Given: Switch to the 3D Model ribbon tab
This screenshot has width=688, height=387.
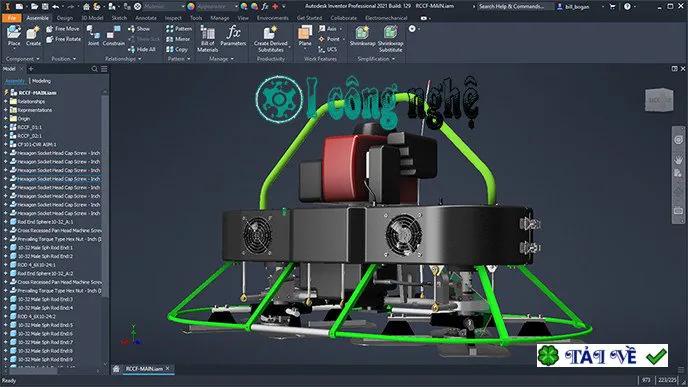Looking at the screenshot, I should [92, 18].
